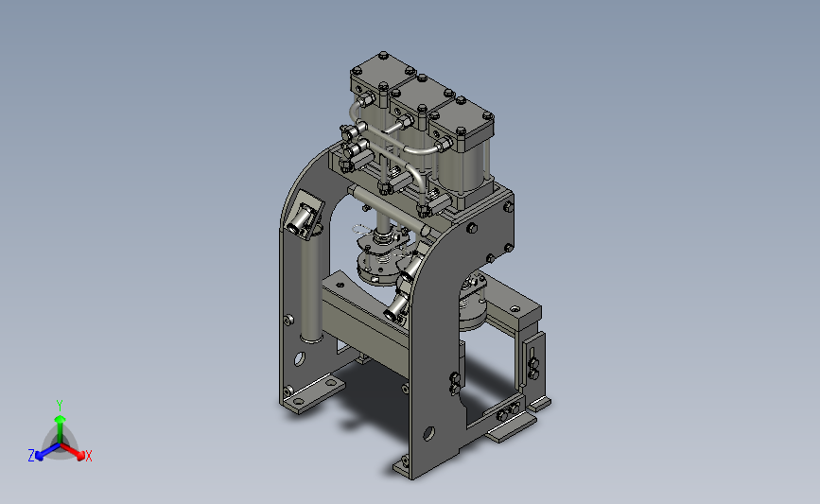Click the blue Z axis arrow of the triad

click(x=48, y=452)
